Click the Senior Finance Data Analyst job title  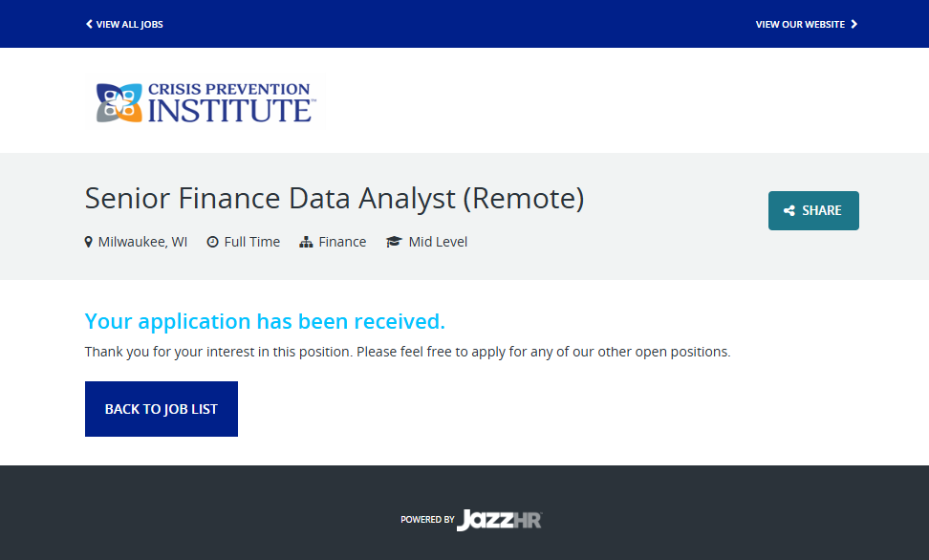click(x=334, y=198)
